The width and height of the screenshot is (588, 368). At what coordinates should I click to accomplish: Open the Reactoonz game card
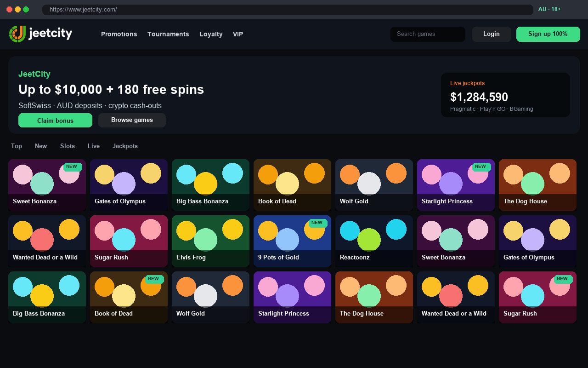[374, 241]
